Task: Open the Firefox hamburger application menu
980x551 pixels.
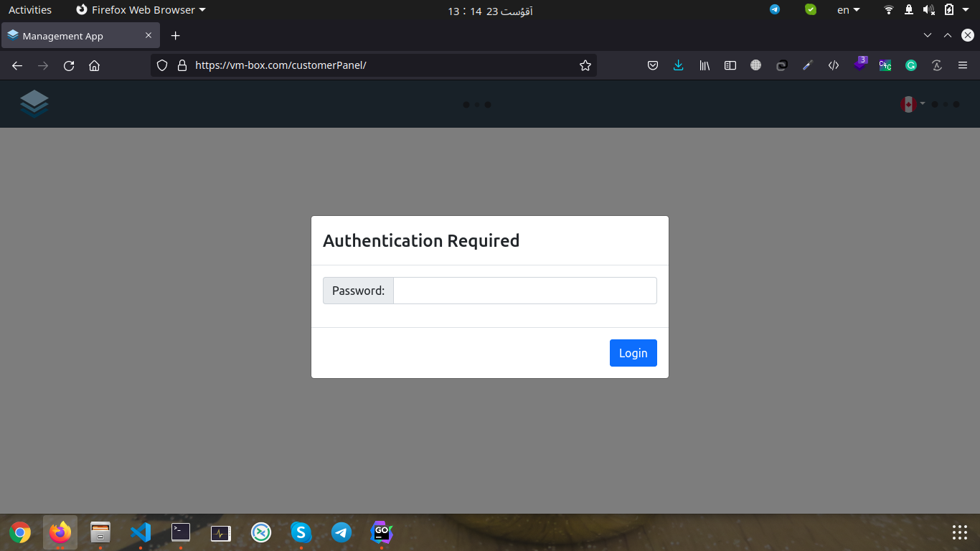Action: [x=963, y=65]
